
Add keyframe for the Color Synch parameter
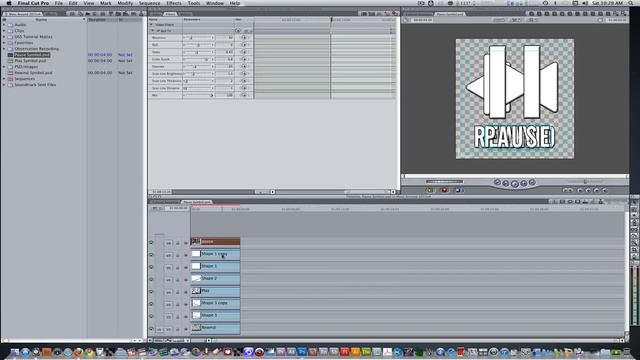(244, 59)
